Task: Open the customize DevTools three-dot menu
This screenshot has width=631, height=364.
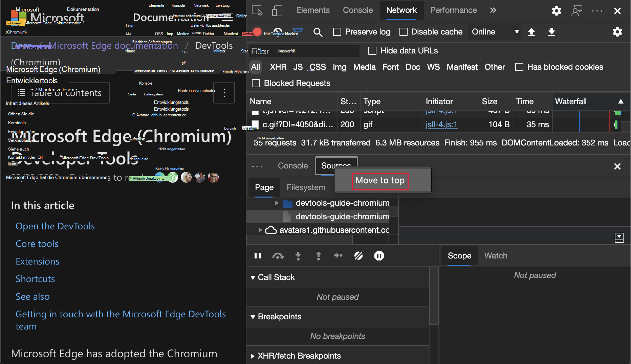Action: pyautogui.click(x=597, y=10)
